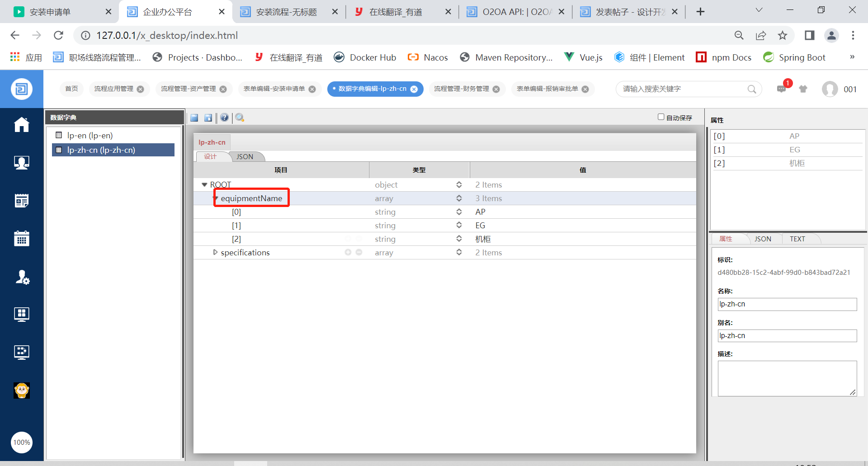The height and width of the screenshot is (466, 868).
Task: Collapse the ROOT node
Action: (204, 184)
